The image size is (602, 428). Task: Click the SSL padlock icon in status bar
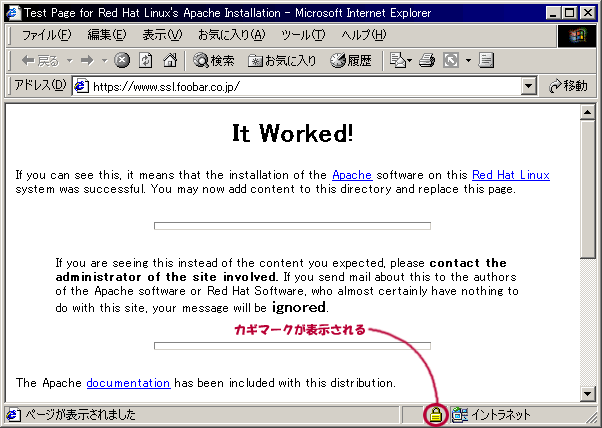(435, 414)
